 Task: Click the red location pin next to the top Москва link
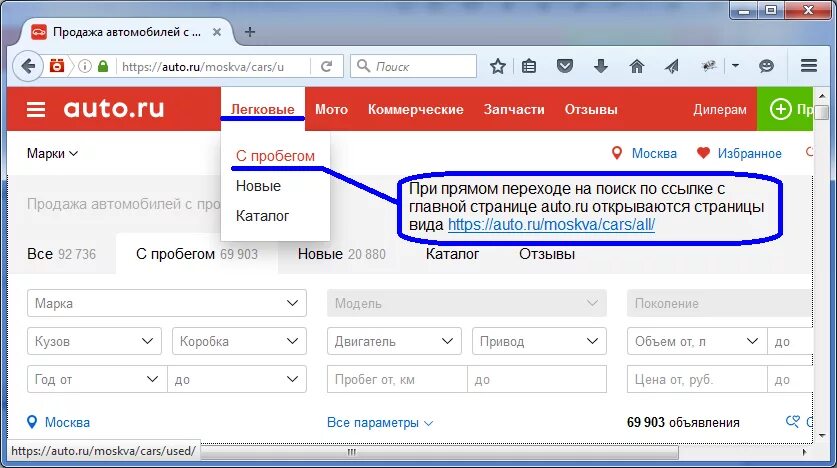click(x=617, y=154)
